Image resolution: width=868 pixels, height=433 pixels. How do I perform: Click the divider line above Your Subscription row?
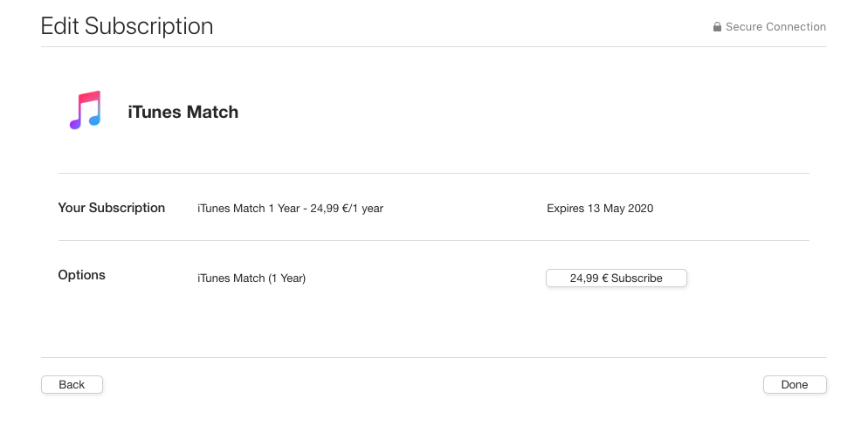pos(433,174)
